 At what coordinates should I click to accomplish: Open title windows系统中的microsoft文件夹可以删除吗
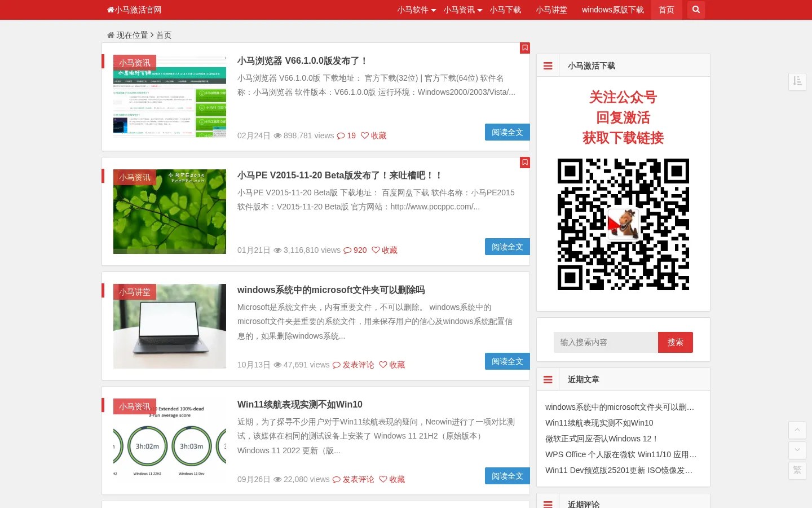click(331, 290)
